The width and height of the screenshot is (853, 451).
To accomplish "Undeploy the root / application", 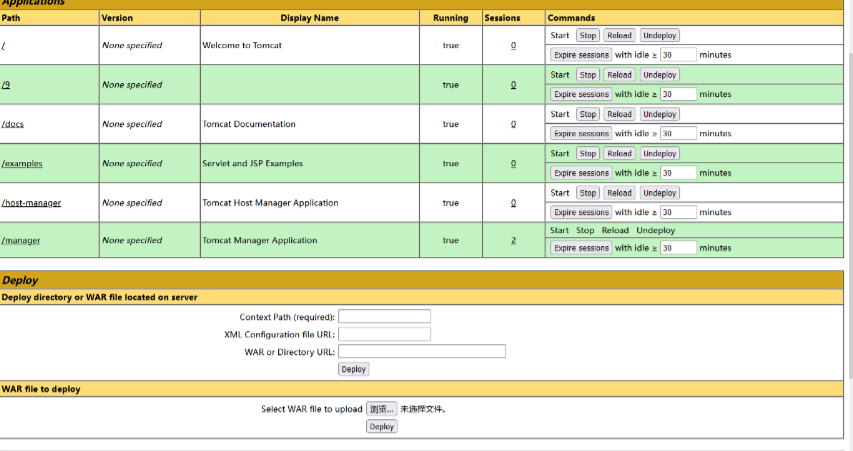I will point(659,35).
